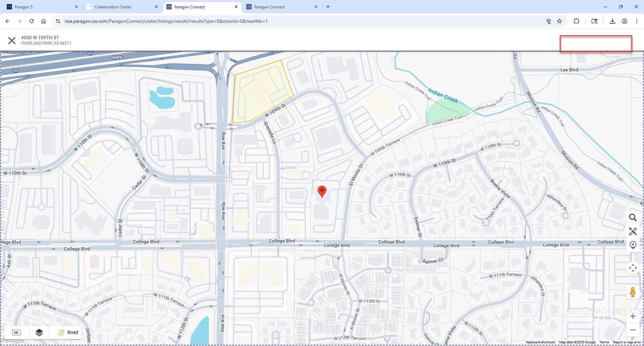Toggle the bookmark star in address bar
The height and width of the screenshot is (346, 644).
click(x=559, y=21)
